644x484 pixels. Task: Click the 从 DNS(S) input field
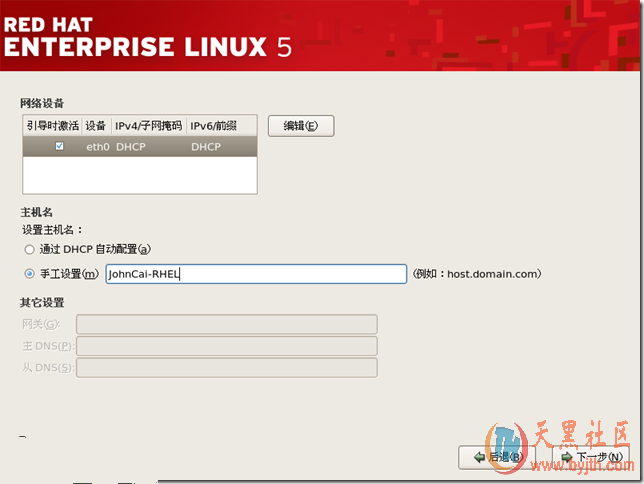click(226, 368)
